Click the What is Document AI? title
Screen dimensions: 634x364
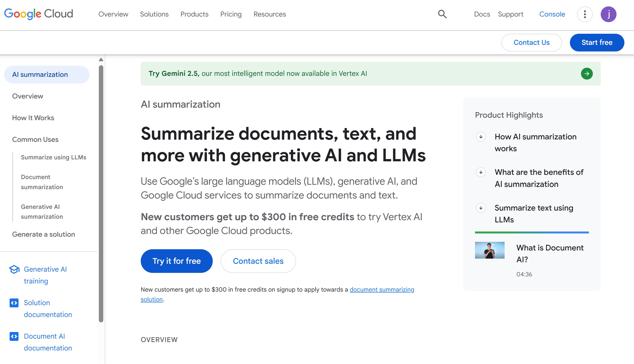550,253
